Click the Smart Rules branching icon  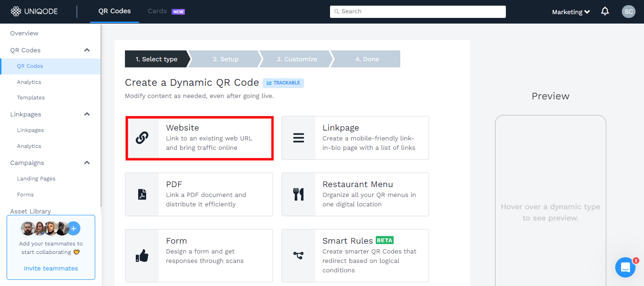[298, 255]
